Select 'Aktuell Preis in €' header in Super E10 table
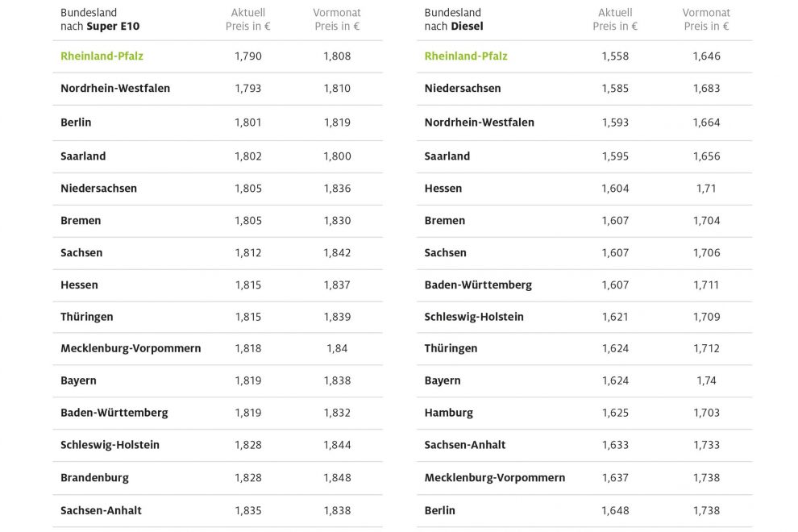The height and width of the screenshot is (532, 798). [x=247, y=19]
